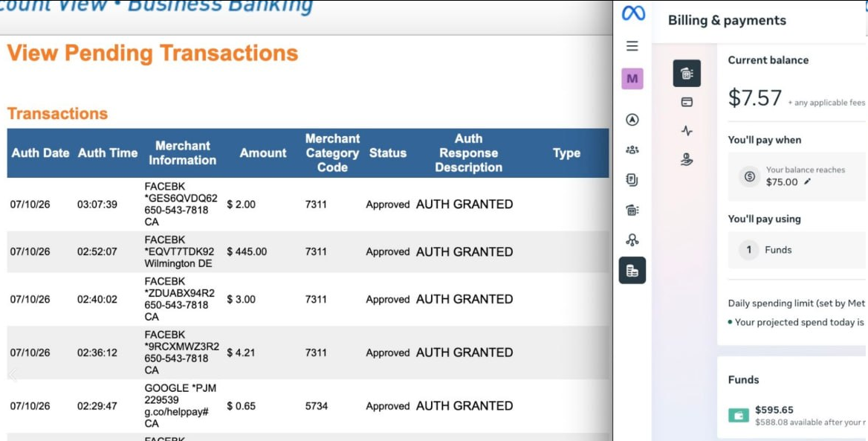Click the g.co/helppay# merchant text
Image resolution: width=868 pixels, height=441 pixels.
(177, 412)
